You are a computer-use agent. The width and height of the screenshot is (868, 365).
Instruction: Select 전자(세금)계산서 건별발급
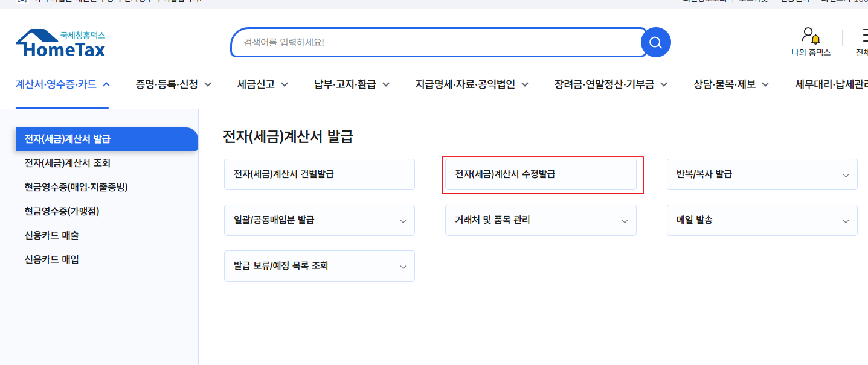tap(319, 174)
